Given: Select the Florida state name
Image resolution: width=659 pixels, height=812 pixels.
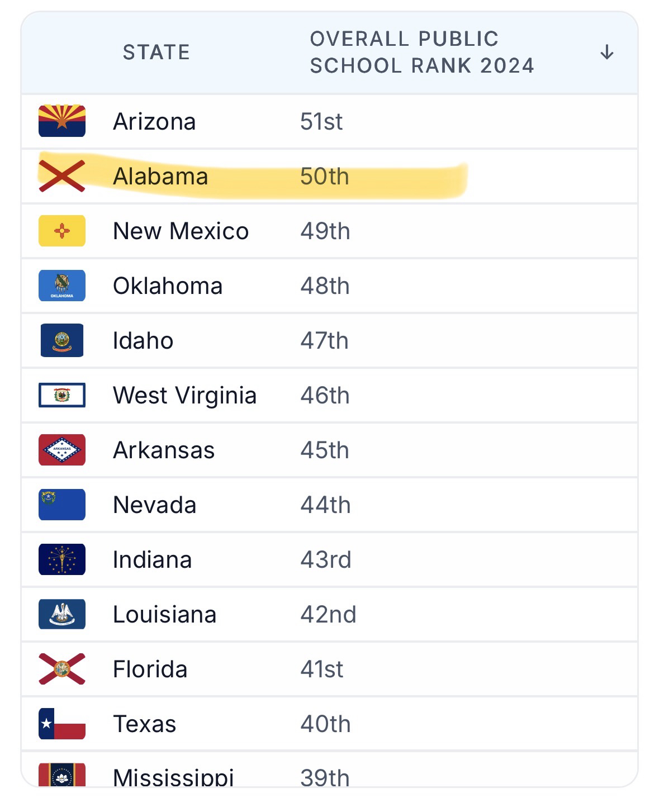Looking at the screenshot, I should [x=150, y=669].
